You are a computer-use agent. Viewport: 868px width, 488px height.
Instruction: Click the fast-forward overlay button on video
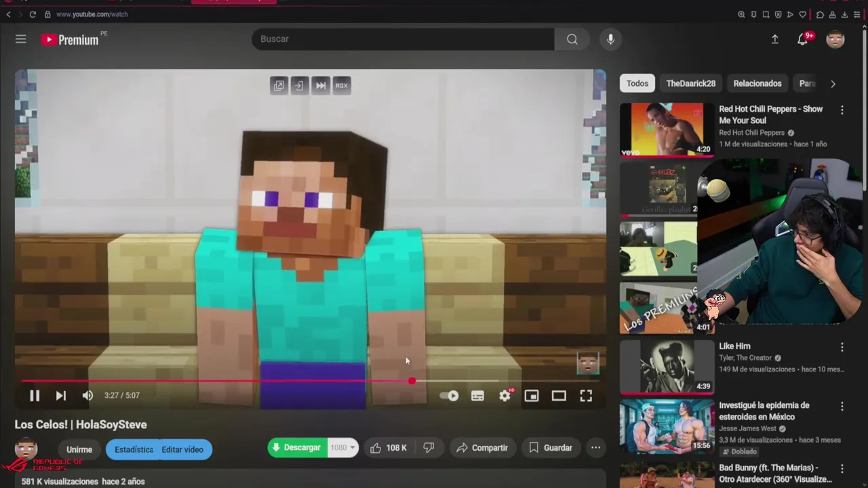click(321, 85)
